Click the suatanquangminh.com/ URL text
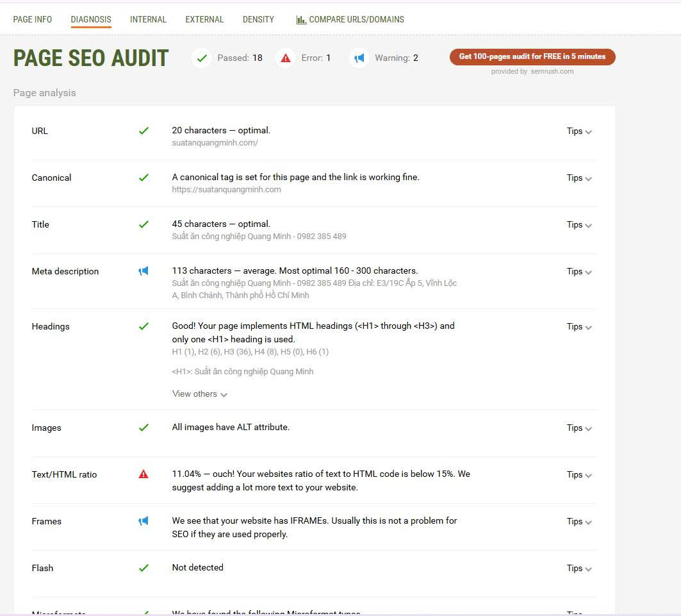Viewport: 681px width, 616px height. coord(215,142)
